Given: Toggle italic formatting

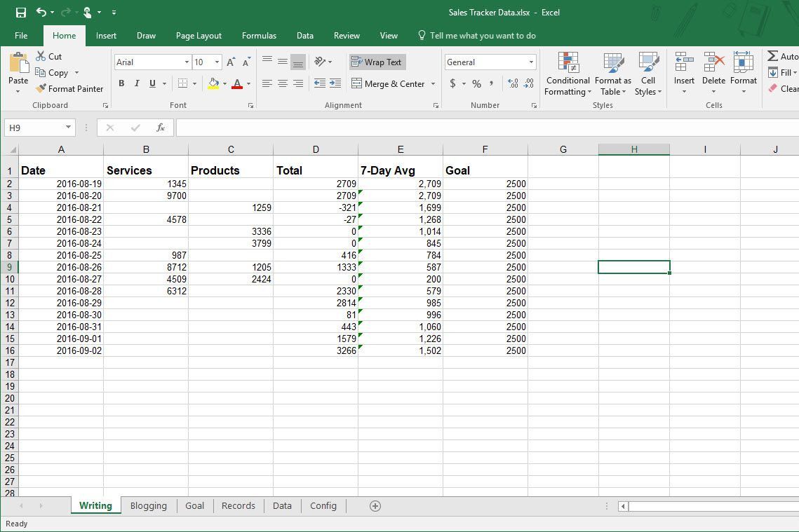Looking at the screenshot, I should click(136, 83).
